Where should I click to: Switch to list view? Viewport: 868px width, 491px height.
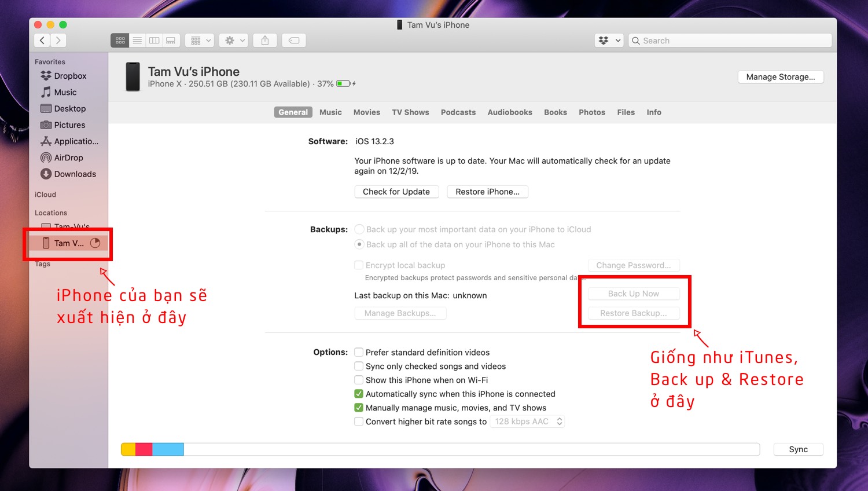point(137,41)
